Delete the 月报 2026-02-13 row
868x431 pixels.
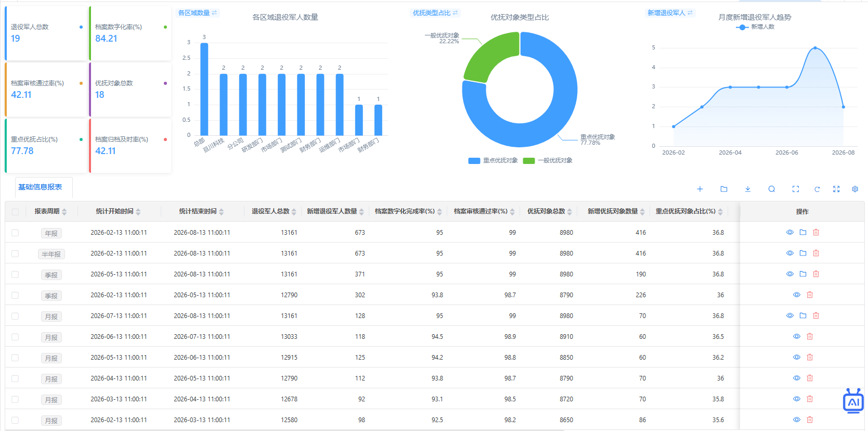click(810, 420)
